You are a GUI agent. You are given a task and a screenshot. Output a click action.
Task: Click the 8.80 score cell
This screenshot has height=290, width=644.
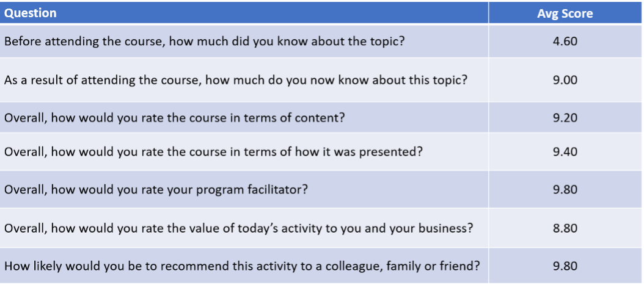click(x=565, y=228)
